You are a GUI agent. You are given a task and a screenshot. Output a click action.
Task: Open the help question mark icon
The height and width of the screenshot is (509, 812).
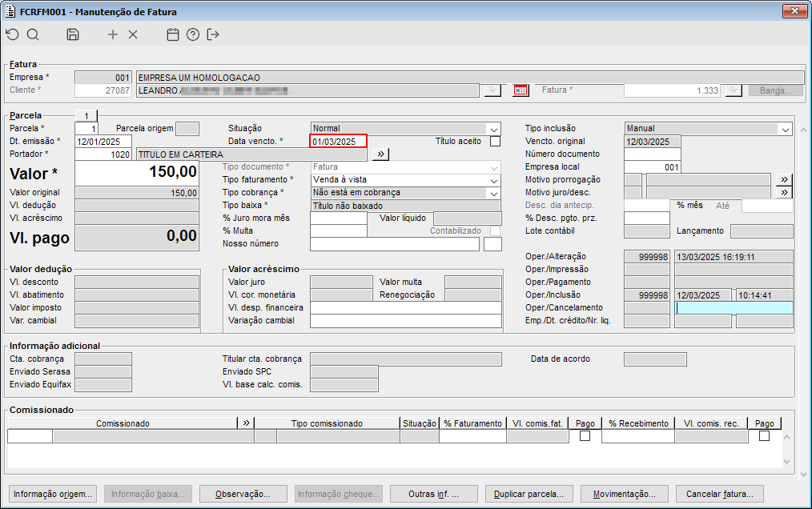click(x=193, y=34)
